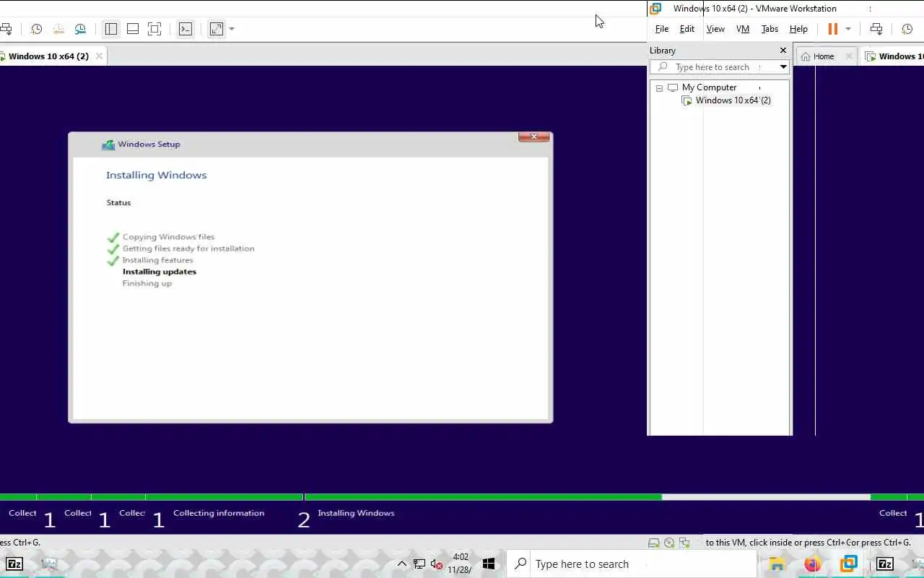The width and height of the screenshot is (924, 578).
Task: Open the Edit menu
Action: [687, 29]
